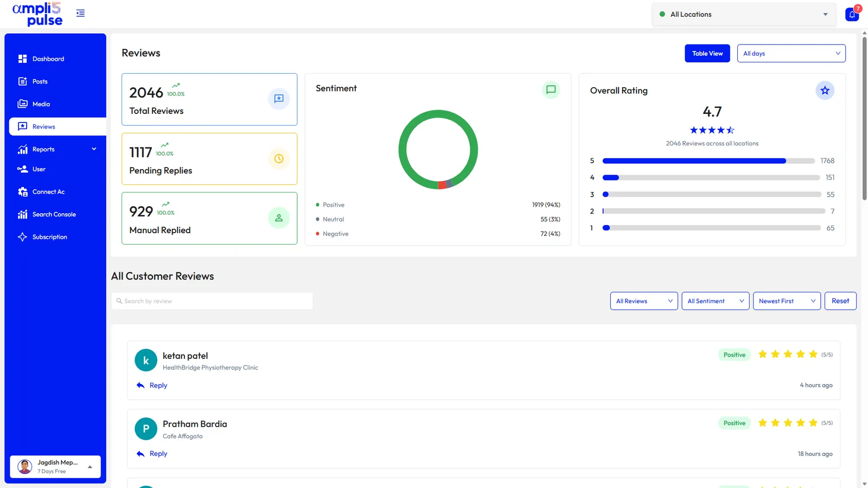Expand the Reports submenu chevron
The width and height of the screenshot is (868, 488).
pos(94,149)
